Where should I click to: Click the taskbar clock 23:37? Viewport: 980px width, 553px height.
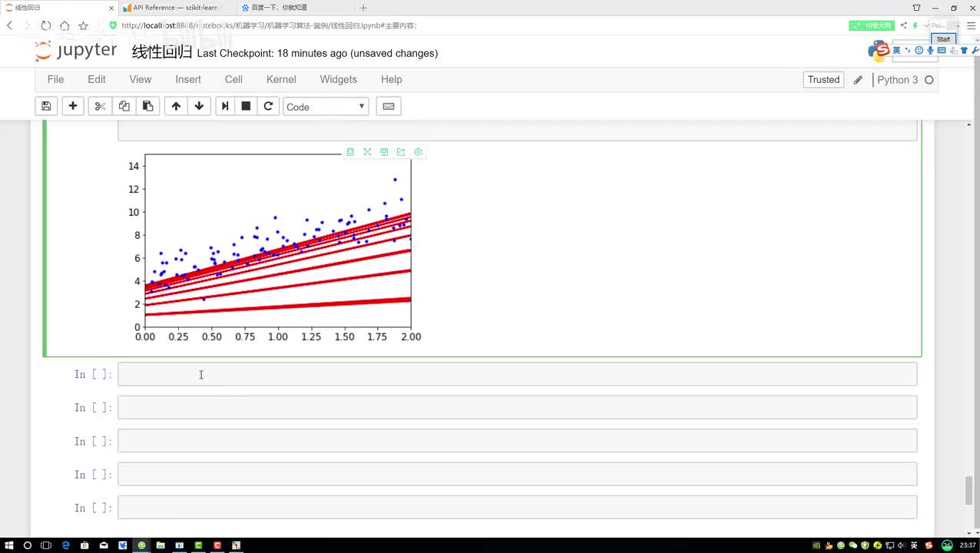(x=968, y=545)
